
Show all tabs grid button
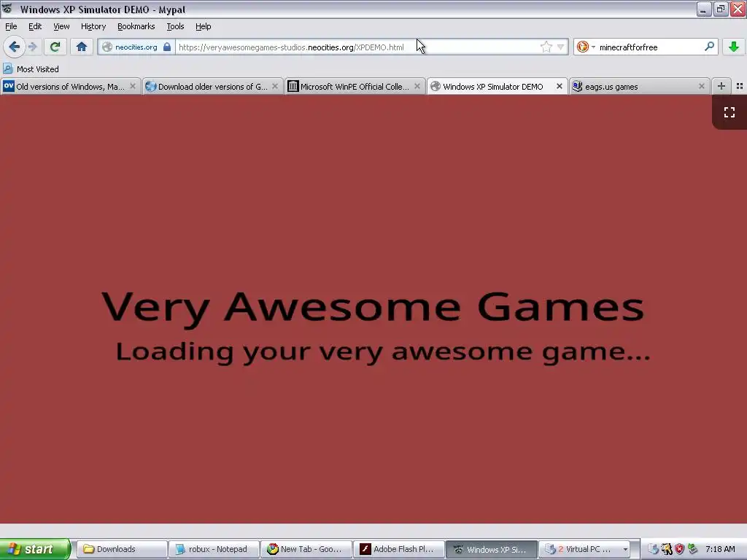pos(740,86)
